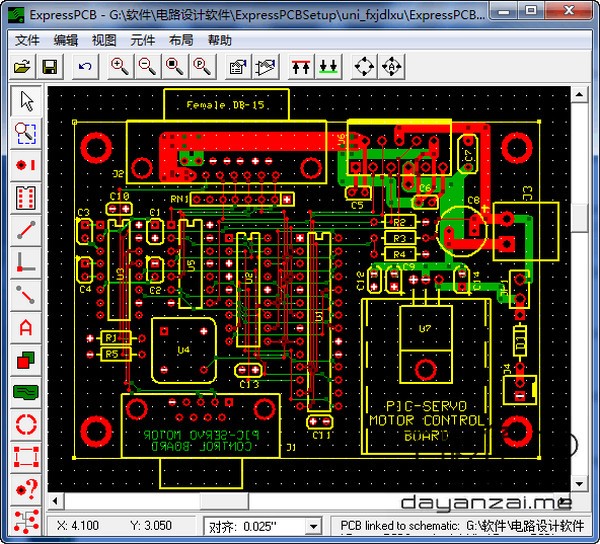Image resolution: width=600 pixels, height=544 pixels.
Task: Select the place text tool
Action: 26,327
